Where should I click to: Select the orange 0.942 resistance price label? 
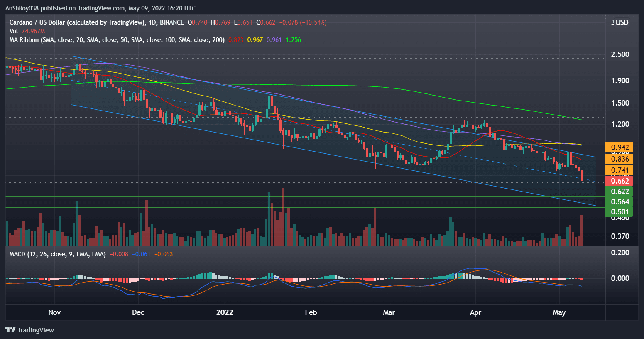(620, 147)
